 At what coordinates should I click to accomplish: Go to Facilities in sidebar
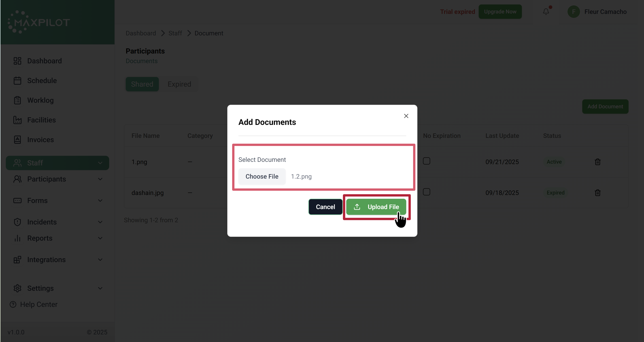41,120
